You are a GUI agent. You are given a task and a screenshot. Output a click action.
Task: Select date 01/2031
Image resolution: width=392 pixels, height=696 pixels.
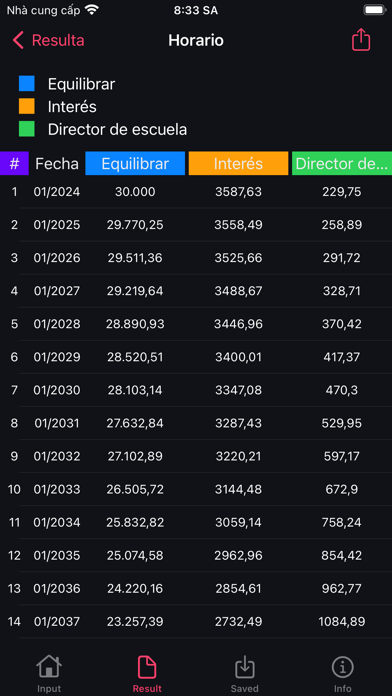click(57, 423)
